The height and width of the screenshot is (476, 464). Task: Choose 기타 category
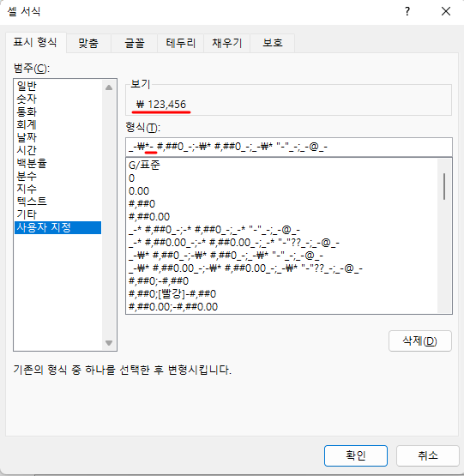coord(57,214)
